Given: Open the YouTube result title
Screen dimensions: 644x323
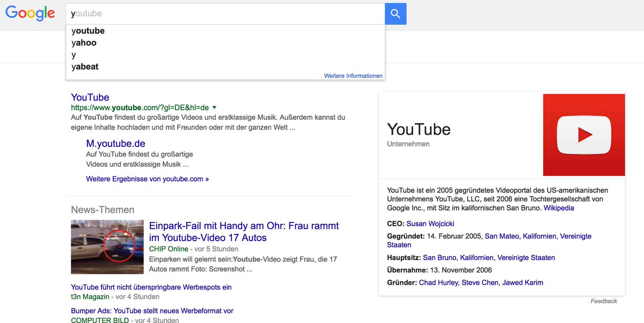Looking at the screenshot, I should [90, 97].
